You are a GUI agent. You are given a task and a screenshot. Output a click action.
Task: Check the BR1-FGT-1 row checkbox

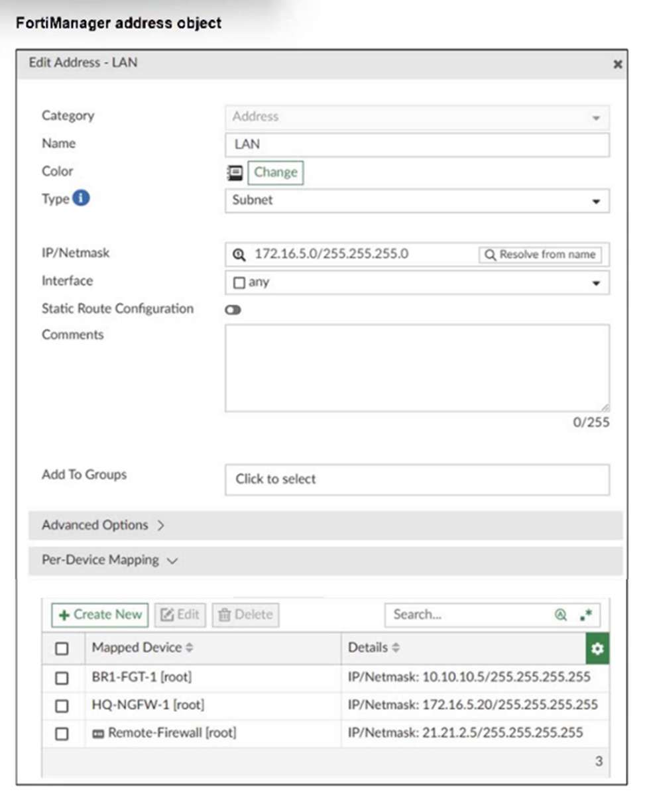coord(62,678)
